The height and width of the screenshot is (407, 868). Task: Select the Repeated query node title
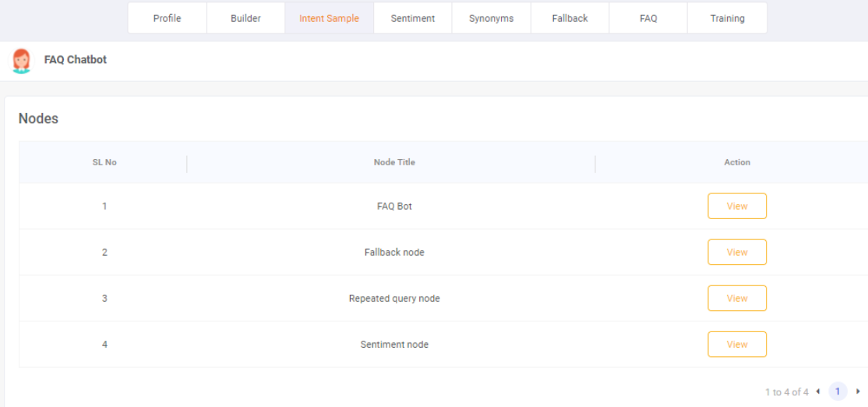tap(394, 298)
